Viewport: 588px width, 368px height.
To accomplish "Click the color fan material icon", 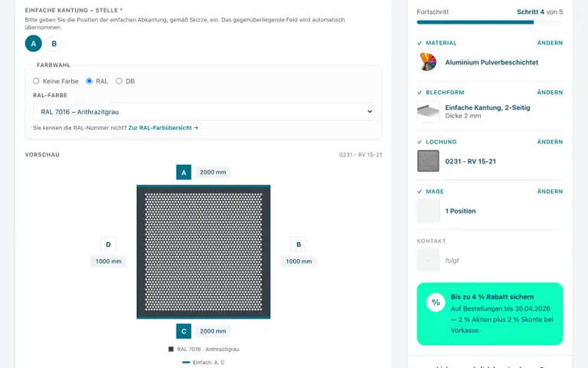I will coord(428,62).
